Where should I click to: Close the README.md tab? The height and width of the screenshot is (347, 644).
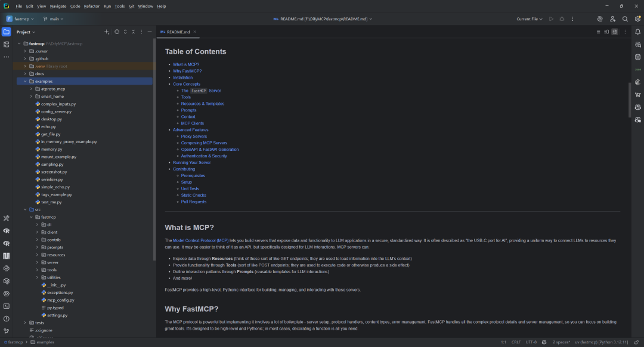(x=194, y=32)
